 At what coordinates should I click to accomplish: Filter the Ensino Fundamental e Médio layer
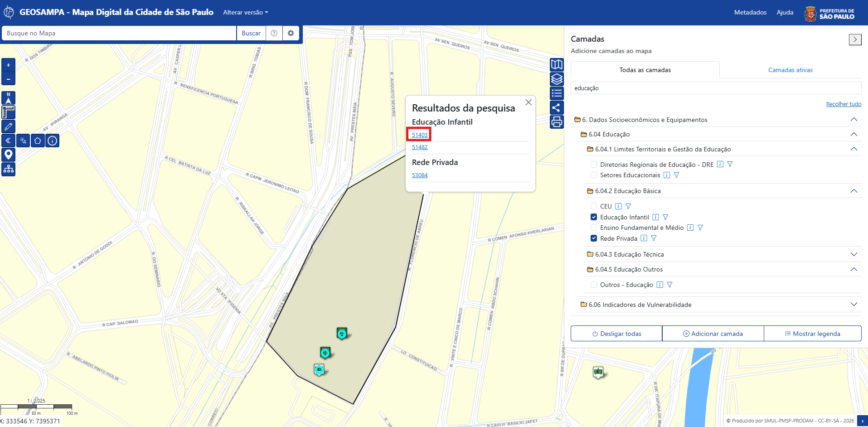700,228
